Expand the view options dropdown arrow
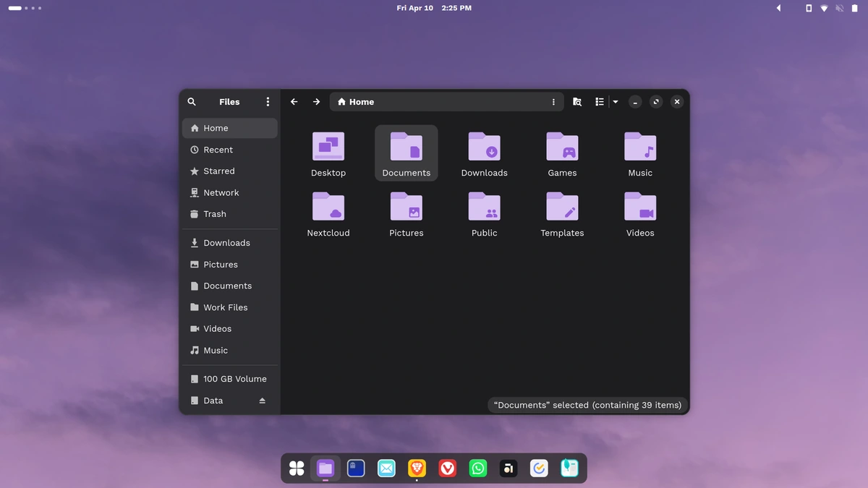The height and width of the screenshot is (488, 868). point(616,102)
